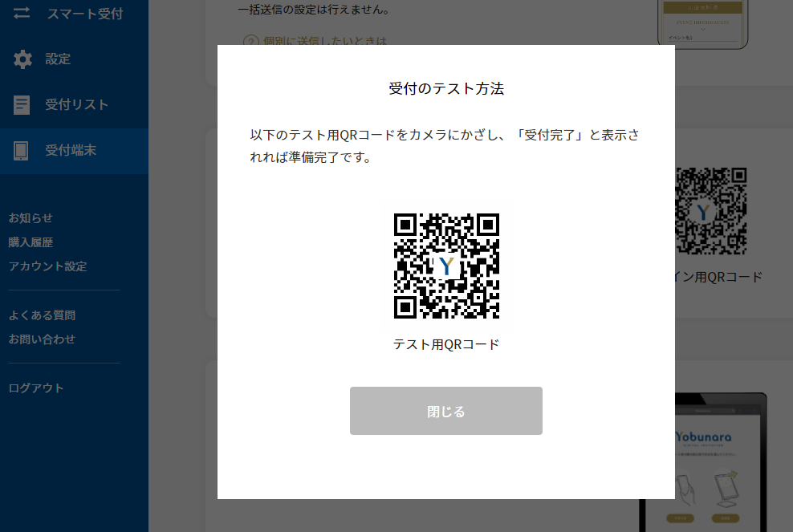
Task: Open お問い合わせ contact link
Action: [42, 339]
